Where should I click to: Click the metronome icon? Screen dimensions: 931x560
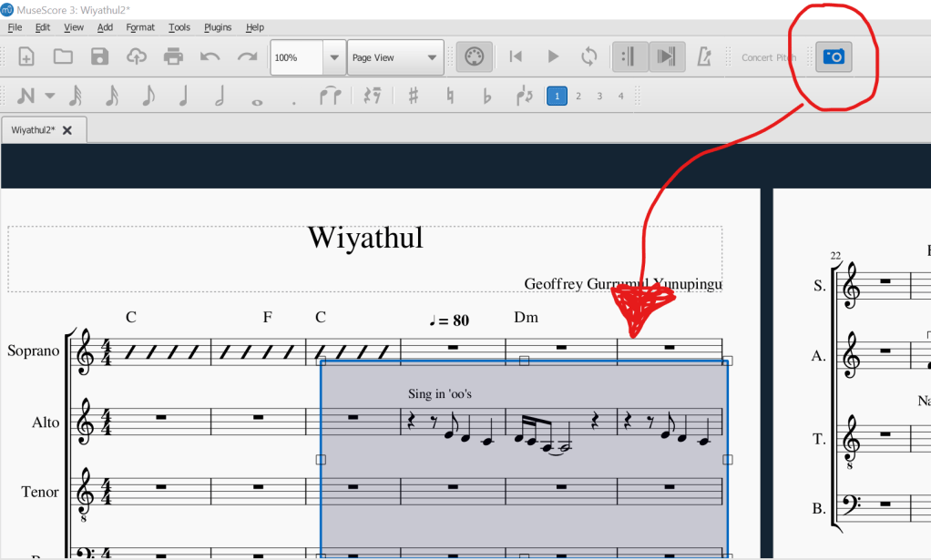(x=703, y=56)
